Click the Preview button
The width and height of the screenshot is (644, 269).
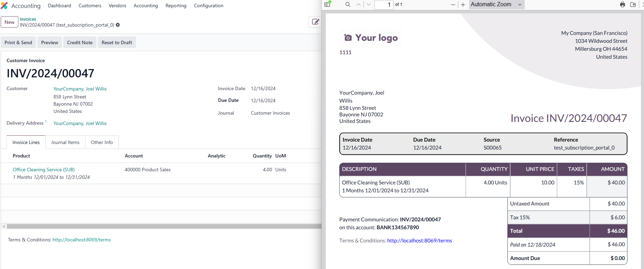click(x=49, y=42)
